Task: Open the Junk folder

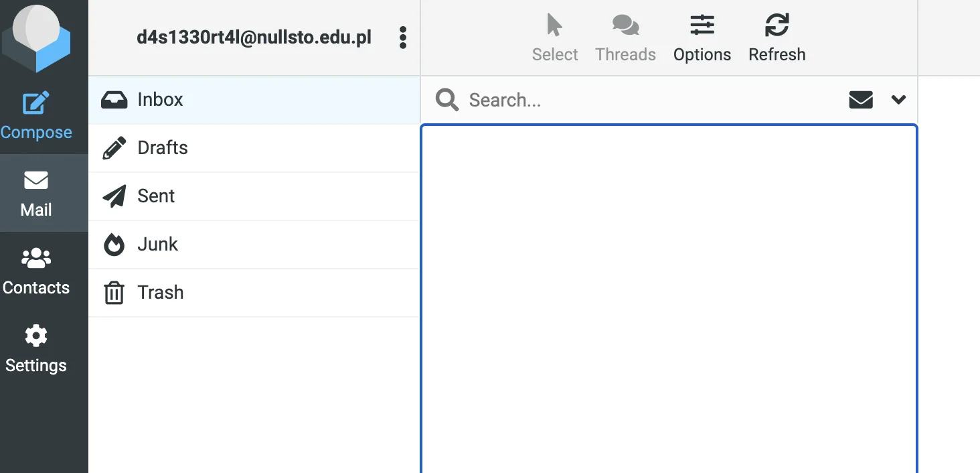Action: pos(254,245)
